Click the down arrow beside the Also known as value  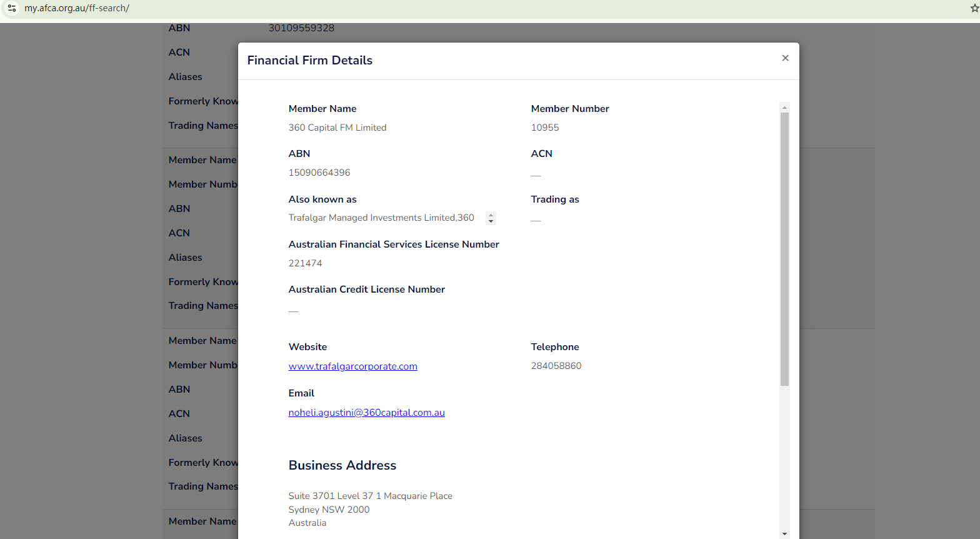[x=491, y=221]
